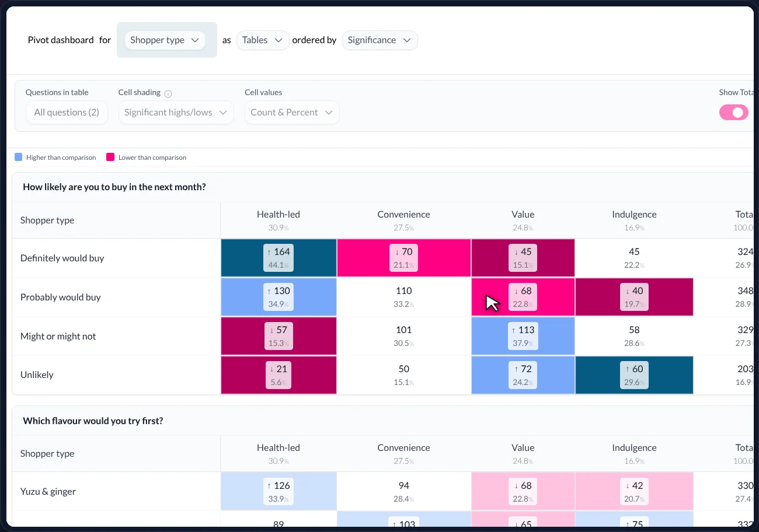Click the Definitely would buy row label

pyautogui.click(x=62, y=258)
